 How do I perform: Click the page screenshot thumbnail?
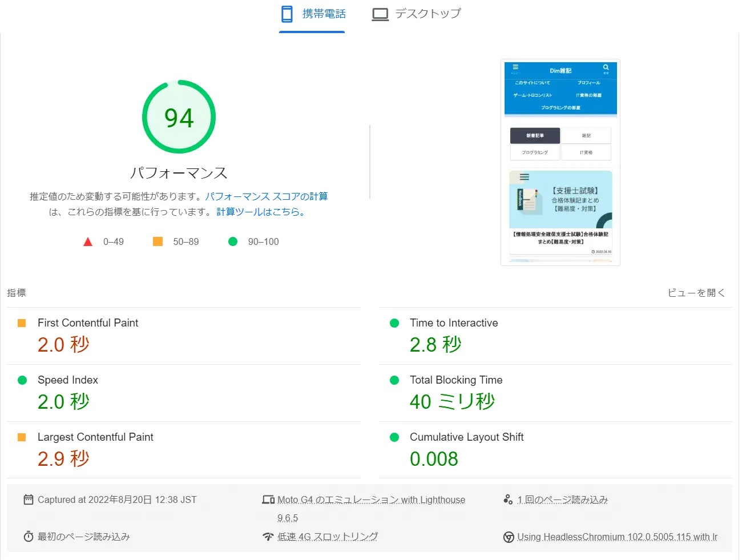[560, 163]
